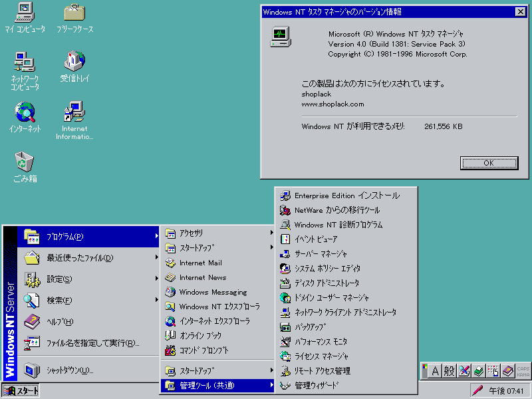Launch Windows NT 診断プログラム
The height and width of the screenshot is (399, 532).
click(x=346, y=225)
